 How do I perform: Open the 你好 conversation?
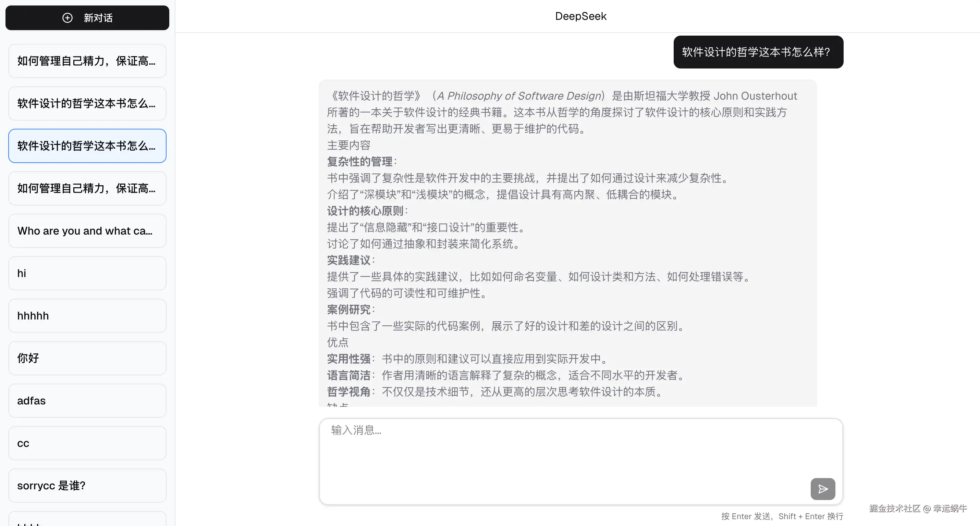click(x=87, y=358)
